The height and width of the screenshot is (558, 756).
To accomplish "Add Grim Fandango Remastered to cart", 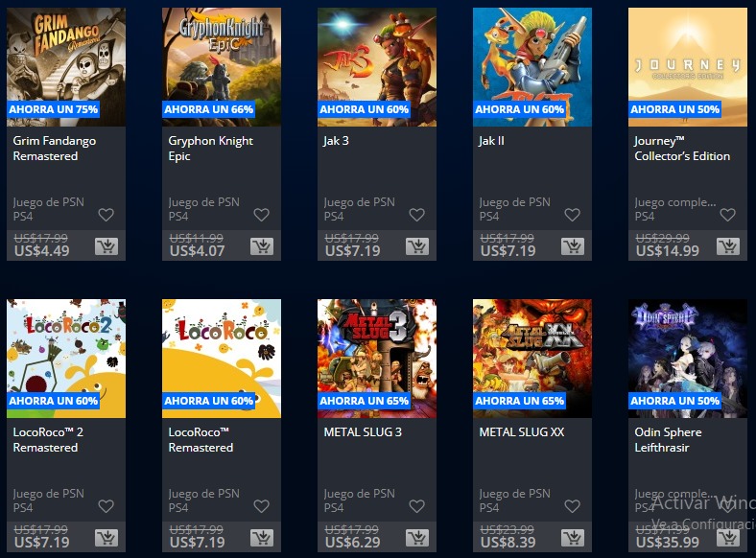I will point(106,246).
